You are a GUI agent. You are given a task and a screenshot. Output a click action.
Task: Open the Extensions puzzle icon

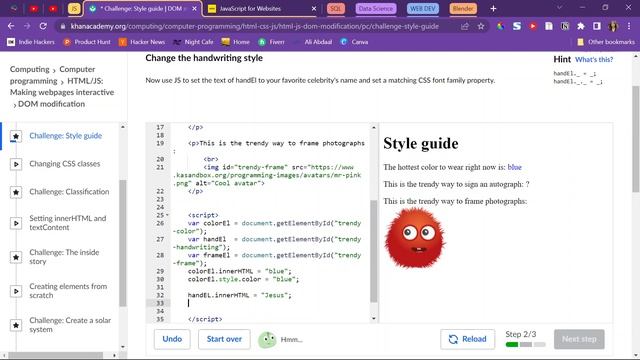[581, 26]
